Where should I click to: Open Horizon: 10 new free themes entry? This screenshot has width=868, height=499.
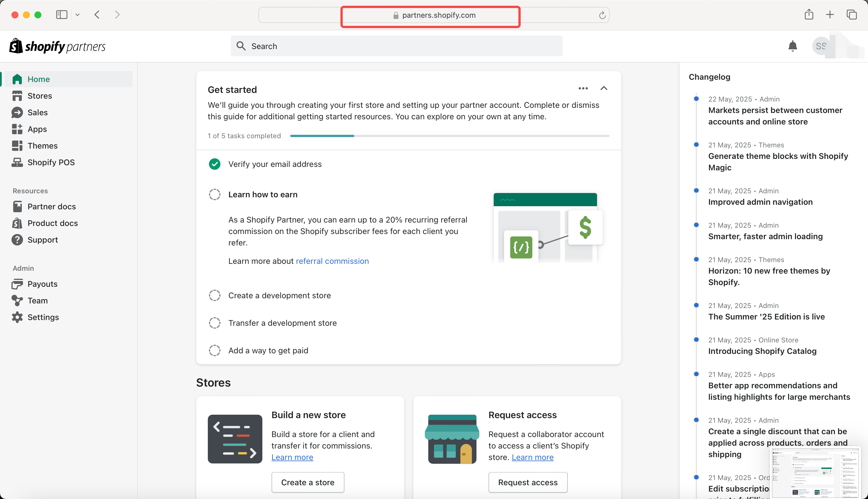point(769,276)
